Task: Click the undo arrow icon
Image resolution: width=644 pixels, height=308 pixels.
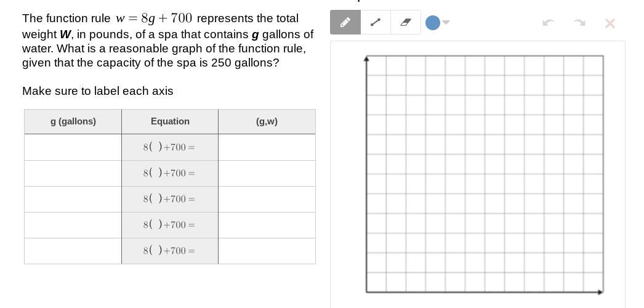Action: click(x=548, y=23)
